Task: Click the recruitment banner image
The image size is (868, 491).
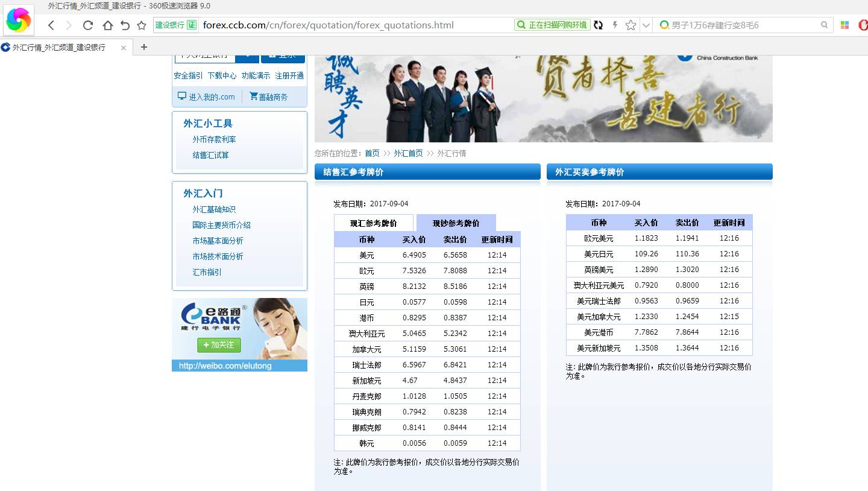Action: pos(543,99)
